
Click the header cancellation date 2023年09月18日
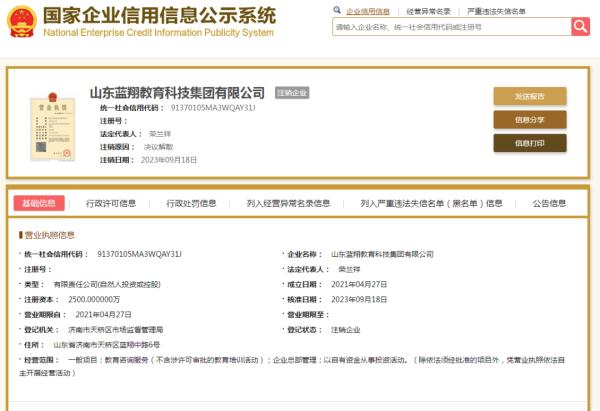169,160
